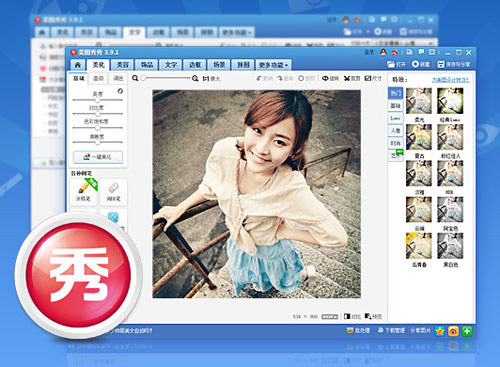The image size is (500, 367).
Task: Share via yellow star QQ Zone icon
Action: [440, 331]
